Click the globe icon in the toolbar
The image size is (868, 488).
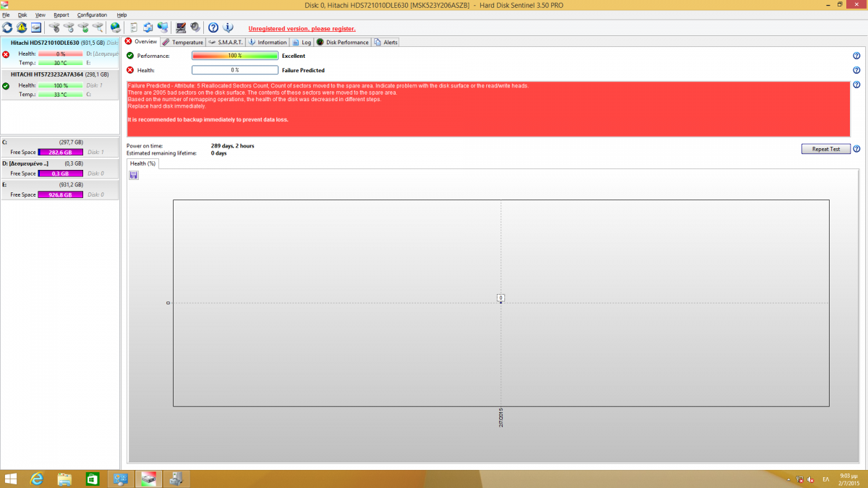115,27
